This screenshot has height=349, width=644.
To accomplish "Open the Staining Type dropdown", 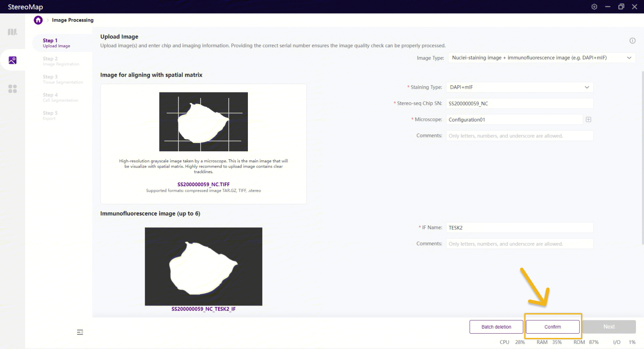I will pyautogui.click(x=519, y=87).
